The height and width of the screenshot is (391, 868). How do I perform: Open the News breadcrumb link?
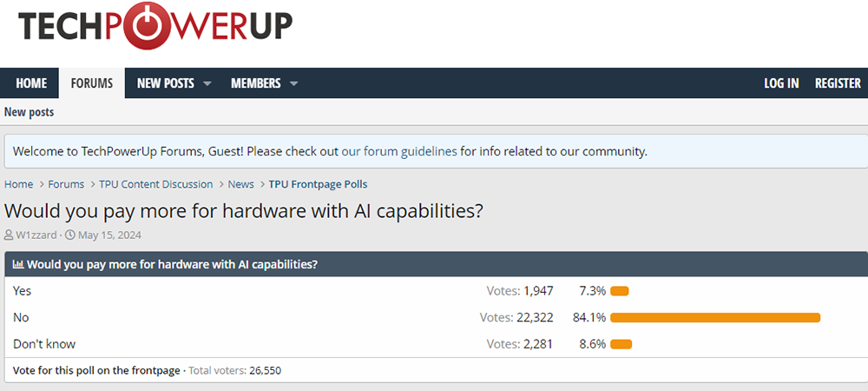point(241,184)
